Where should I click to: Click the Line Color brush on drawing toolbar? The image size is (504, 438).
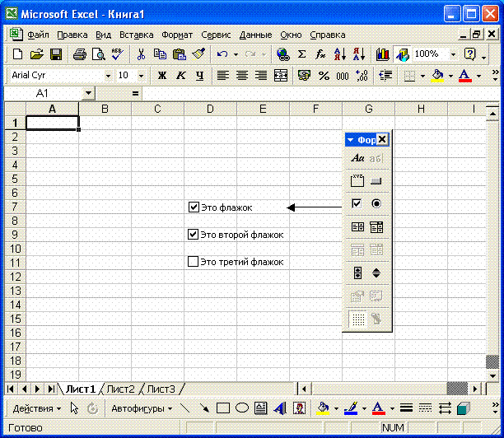351,408
